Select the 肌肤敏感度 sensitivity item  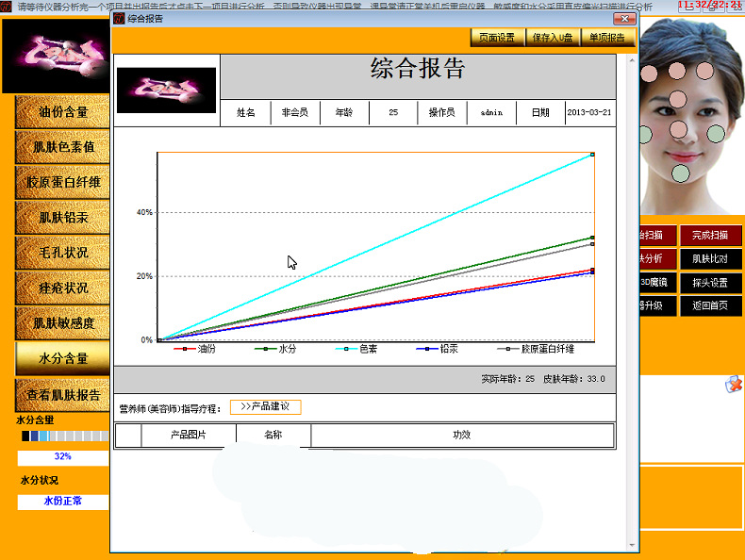(x=63, y=323)
